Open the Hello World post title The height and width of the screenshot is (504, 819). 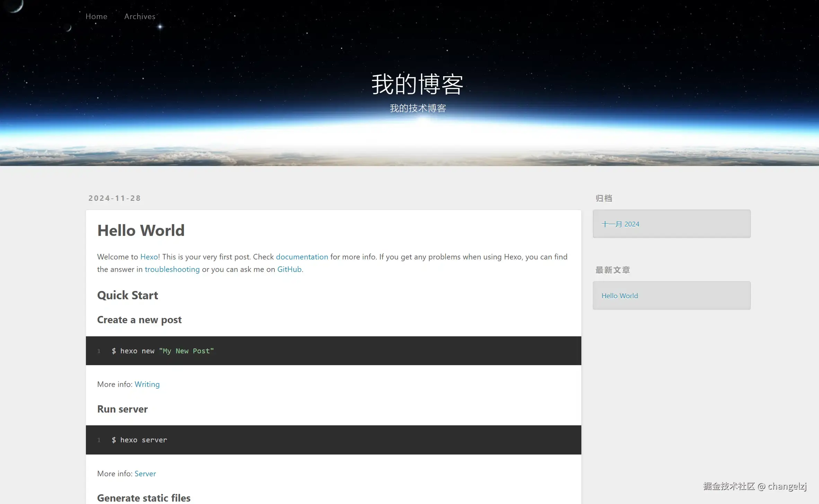141,230
